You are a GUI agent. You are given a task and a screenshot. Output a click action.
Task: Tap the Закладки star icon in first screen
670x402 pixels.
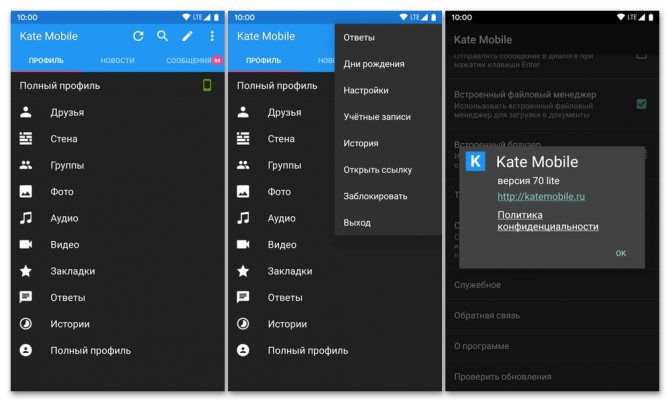tap(26, 271)
